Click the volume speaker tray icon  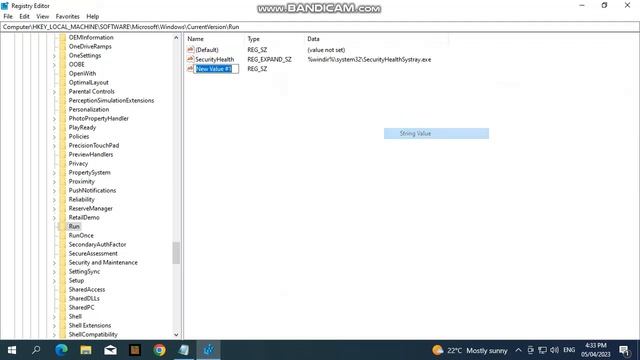[554, 350]
